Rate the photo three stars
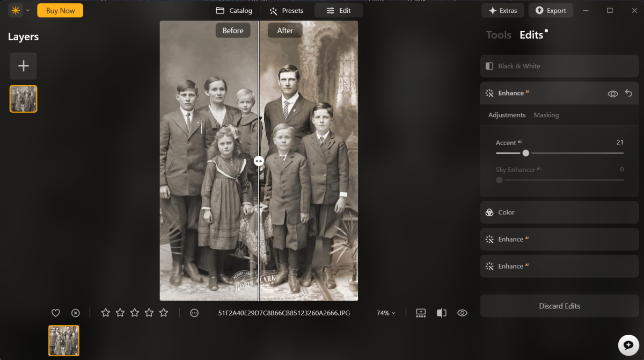The width and height of the screenshot is (644, 360). click(x=135, y=313)
